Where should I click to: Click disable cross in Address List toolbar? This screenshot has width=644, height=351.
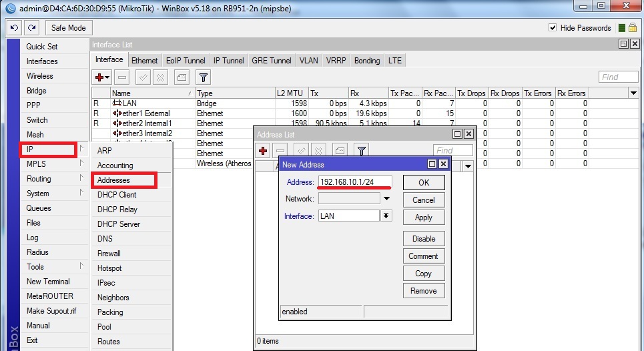point(319,151)
